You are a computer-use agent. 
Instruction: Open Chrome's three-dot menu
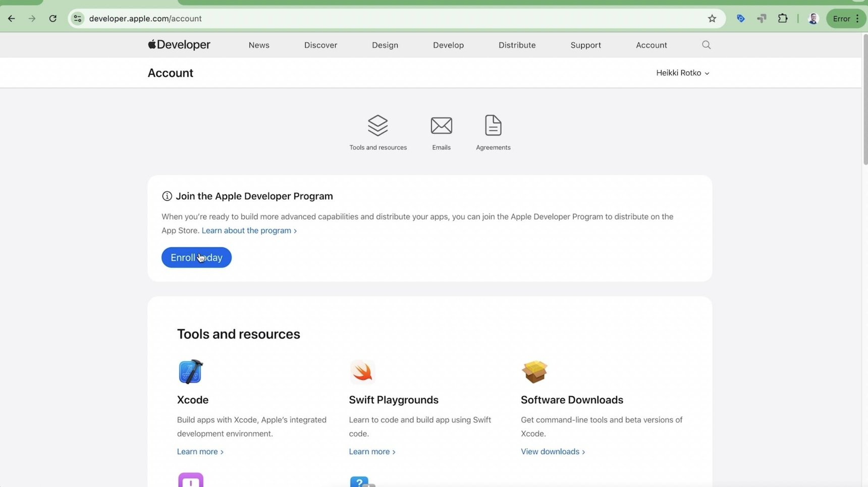(857, 18)
